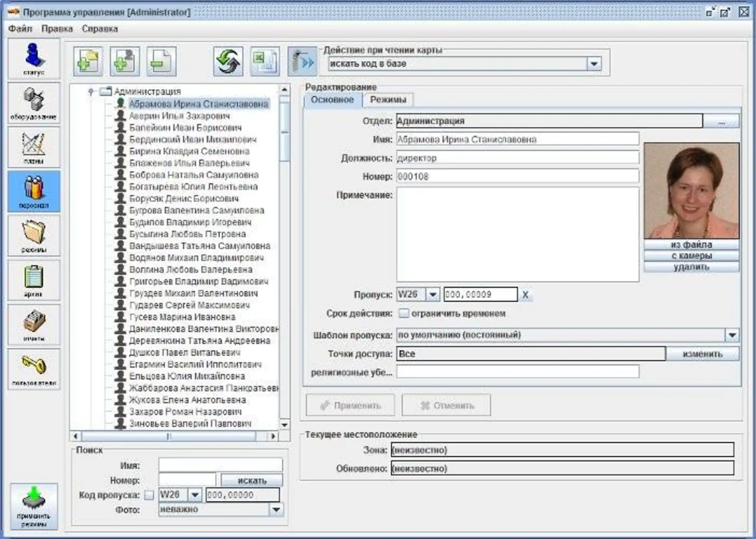Expand card-read action dropdown

click(x=594, y=64)
